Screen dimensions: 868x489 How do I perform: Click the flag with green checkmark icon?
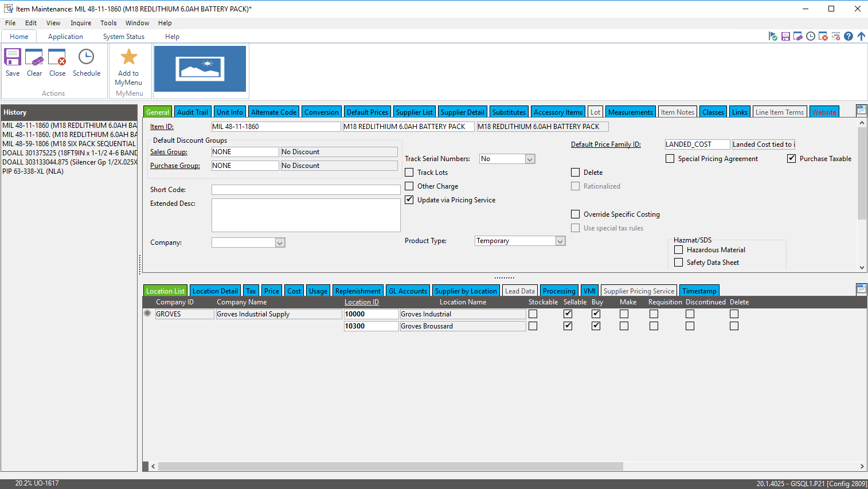pos(773,36)
